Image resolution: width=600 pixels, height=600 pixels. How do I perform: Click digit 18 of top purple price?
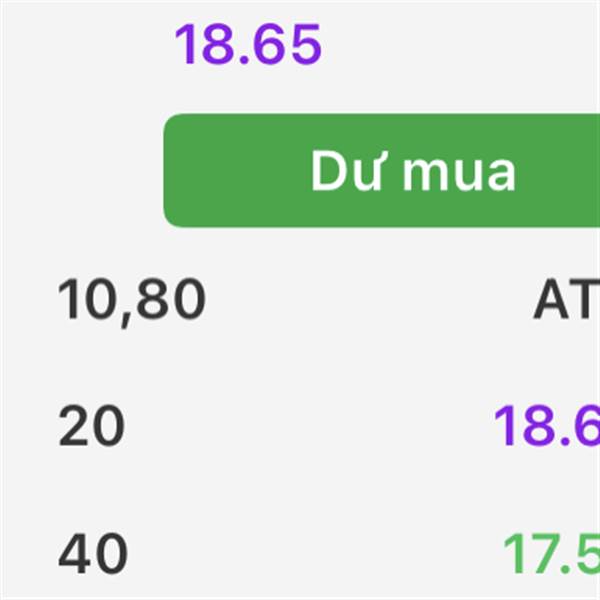tap(203, 45)
